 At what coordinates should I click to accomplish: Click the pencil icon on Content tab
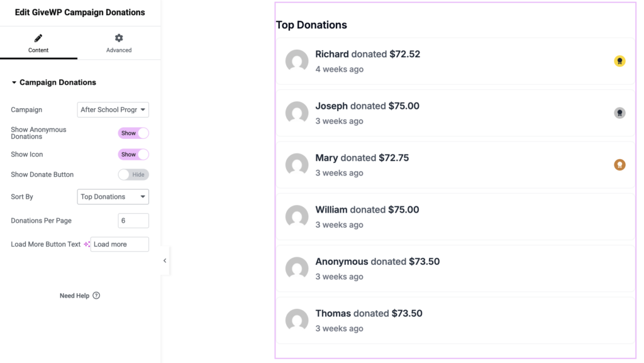pyautogui.click(x=38, y=38)
